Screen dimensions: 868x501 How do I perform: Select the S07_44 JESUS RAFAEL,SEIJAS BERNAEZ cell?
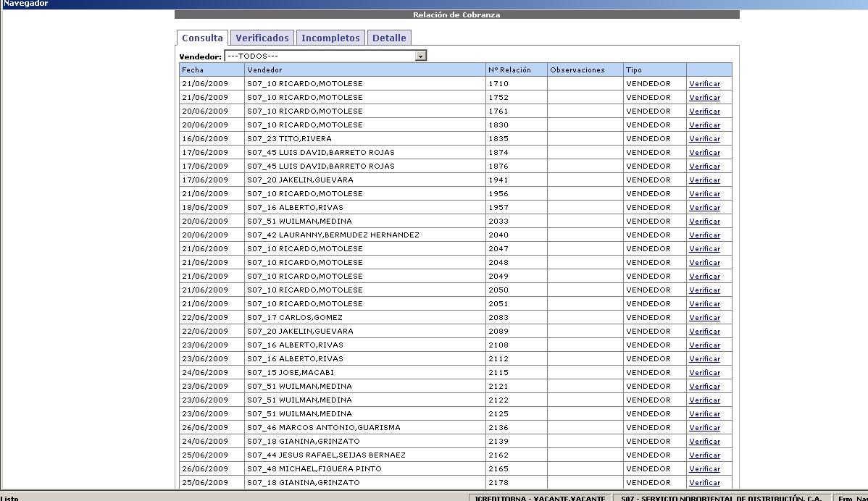(x=364, y=455)
